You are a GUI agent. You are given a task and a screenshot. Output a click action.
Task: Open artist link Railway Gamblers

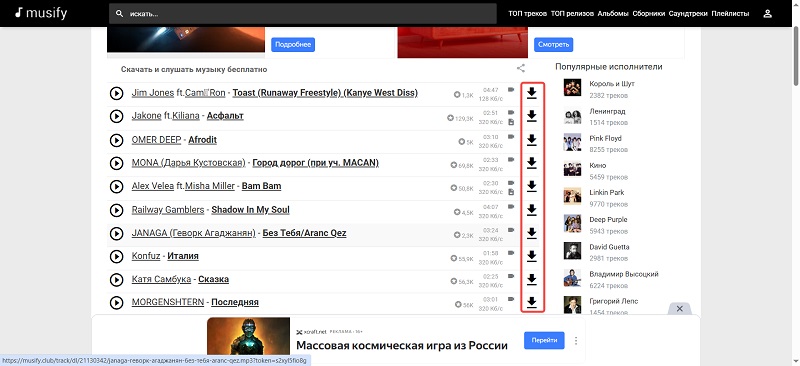point(168,209)
